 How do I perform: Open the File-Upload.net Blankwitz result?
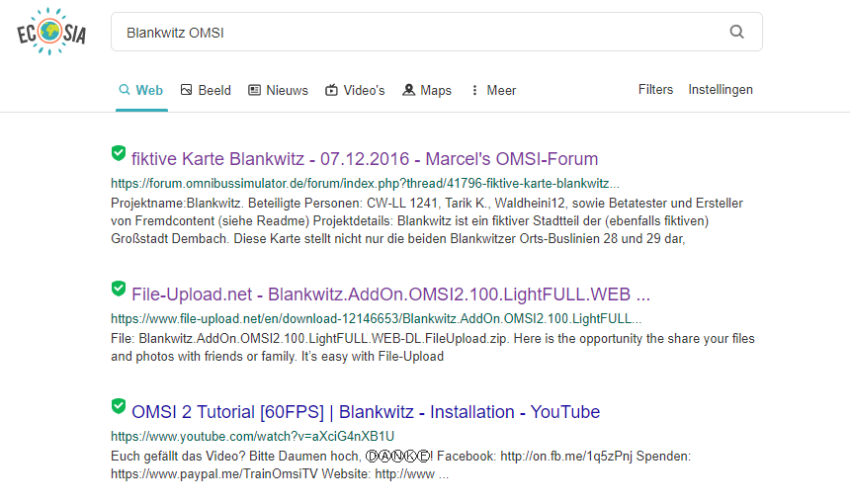click(390, 294)
